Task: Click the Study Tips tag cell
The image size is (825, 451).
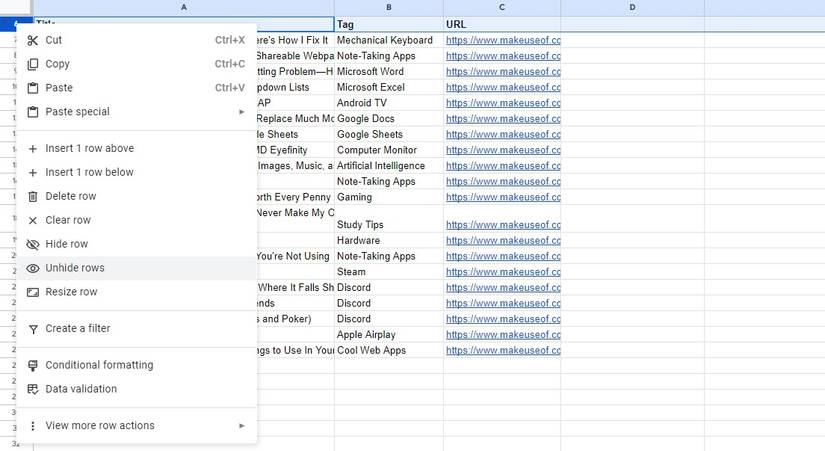Action: click(389, 219)
